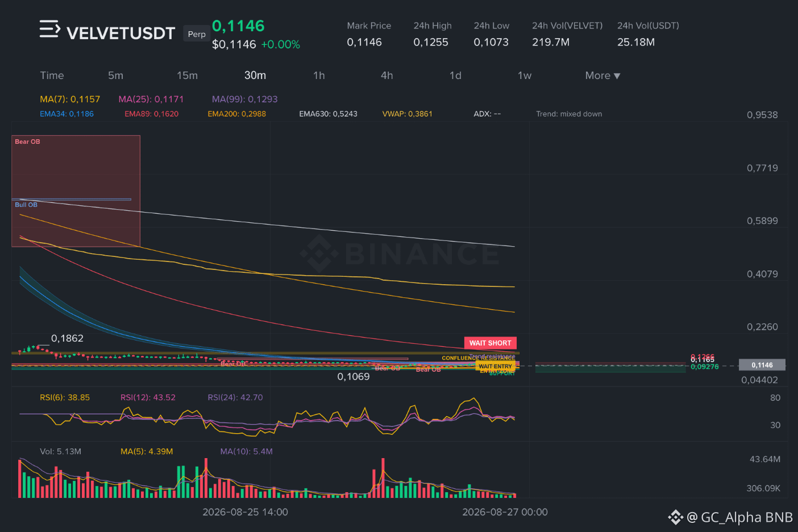
Task: Click the Mark Price label
Action: pyautogui.click(x=369, y=26)
